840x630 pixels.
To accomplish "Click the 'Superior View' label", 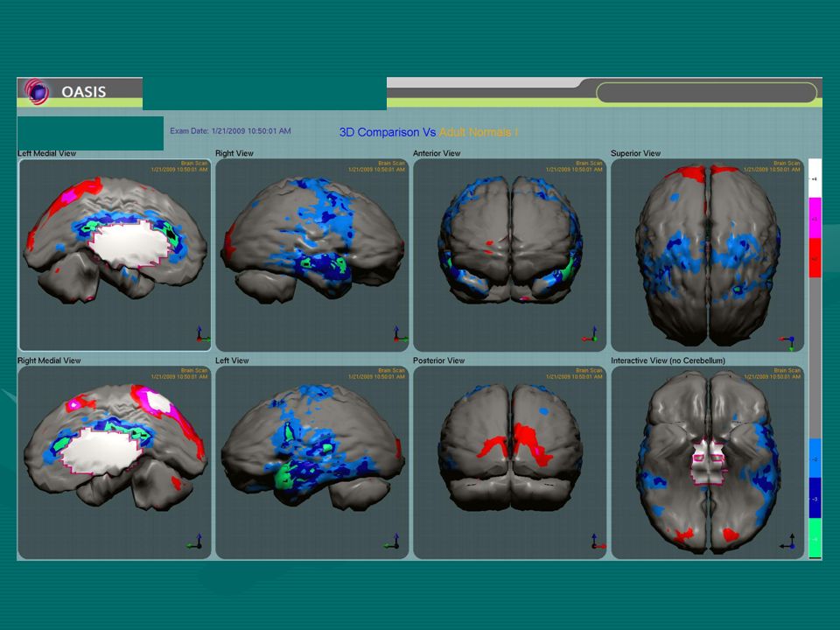I will coord(636,153).
